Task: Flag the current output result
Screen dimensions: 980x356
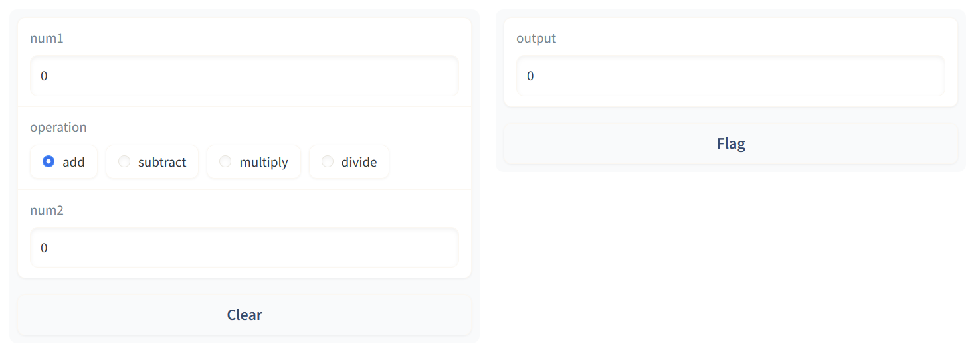Action: [731, 143]
